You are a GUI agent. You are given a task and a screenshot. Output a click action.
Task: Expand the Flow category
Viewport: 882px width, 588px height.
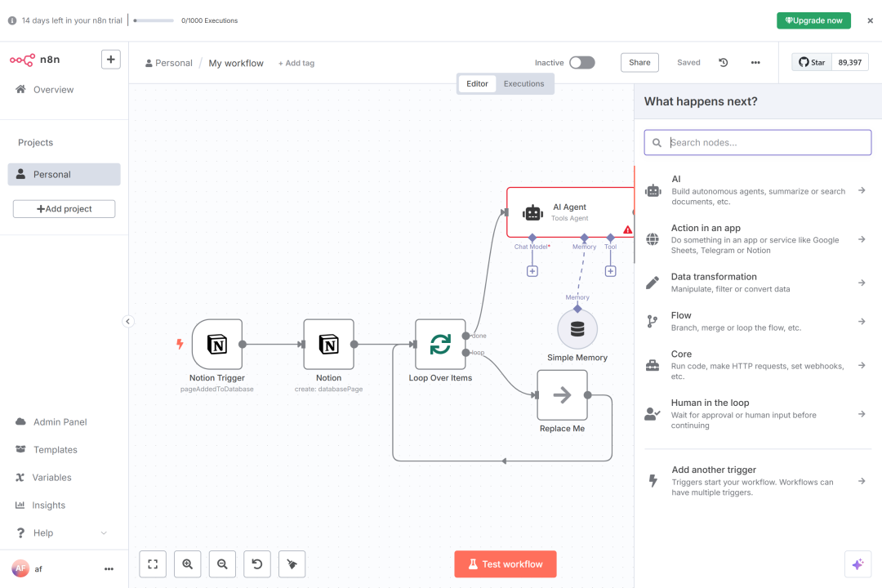(x=758, y=321)
